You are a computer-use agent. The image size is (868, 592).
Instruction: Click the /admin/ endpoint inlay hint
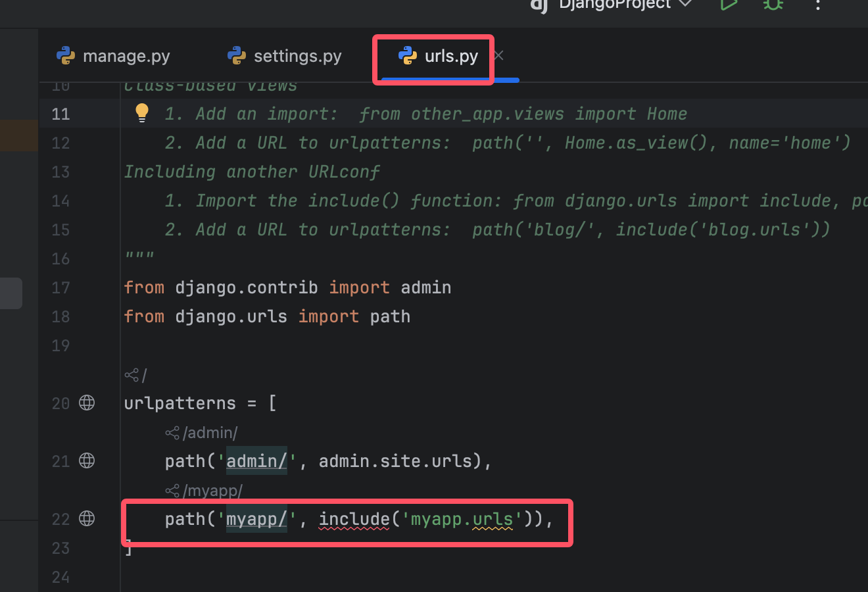[203, 433]
